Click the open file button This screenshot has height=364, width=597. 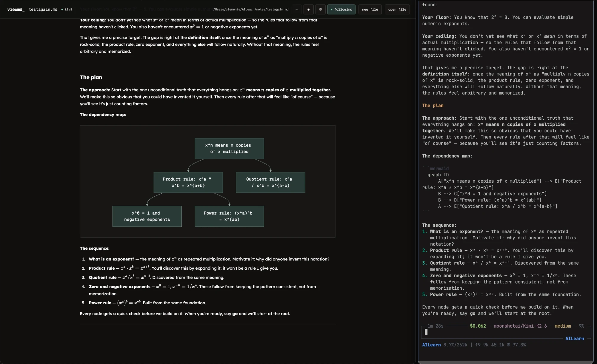pyautogui.click(x=397, y=10)
